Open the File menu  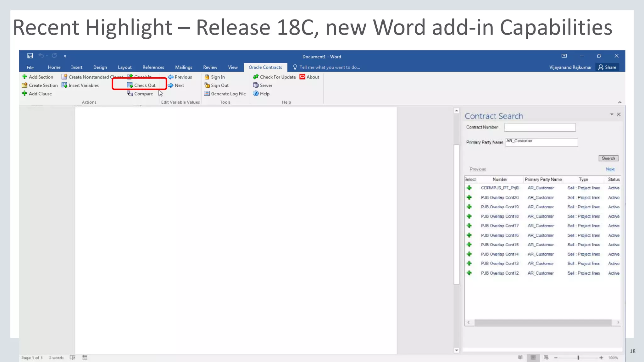click(x=30, y=67)
